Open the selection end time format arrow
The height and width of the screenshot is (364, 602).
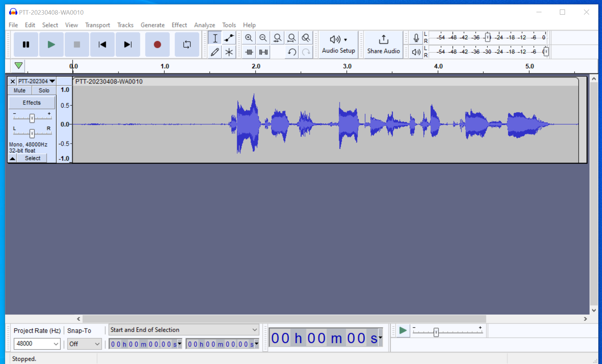point(256,344)
